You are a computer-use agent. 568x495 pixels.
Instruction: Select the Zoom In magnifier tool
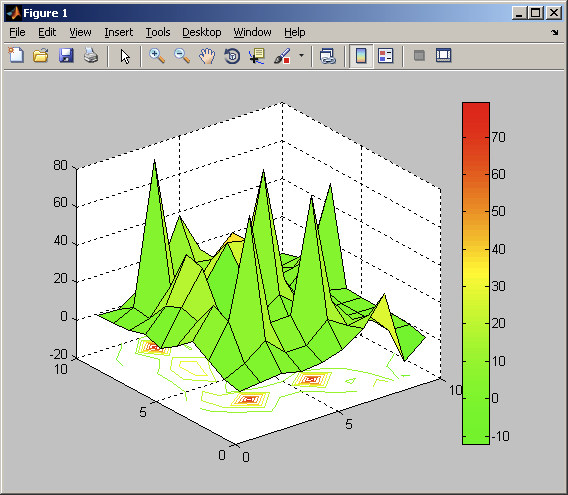tap(157, 56)
